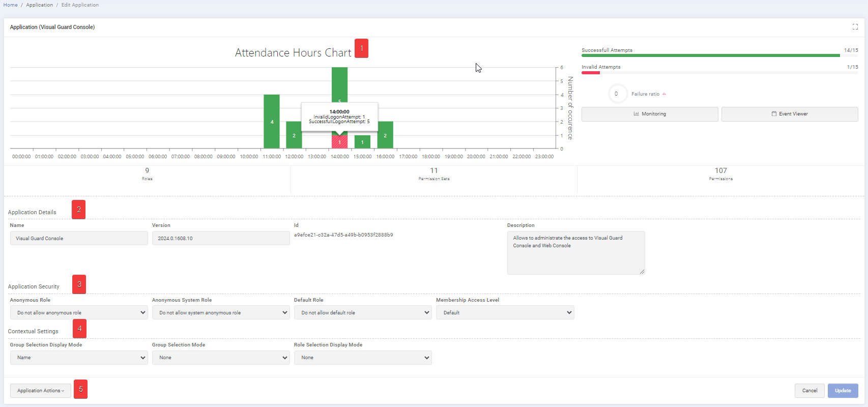Click the Description resize handle

click(x=642, y=272)
